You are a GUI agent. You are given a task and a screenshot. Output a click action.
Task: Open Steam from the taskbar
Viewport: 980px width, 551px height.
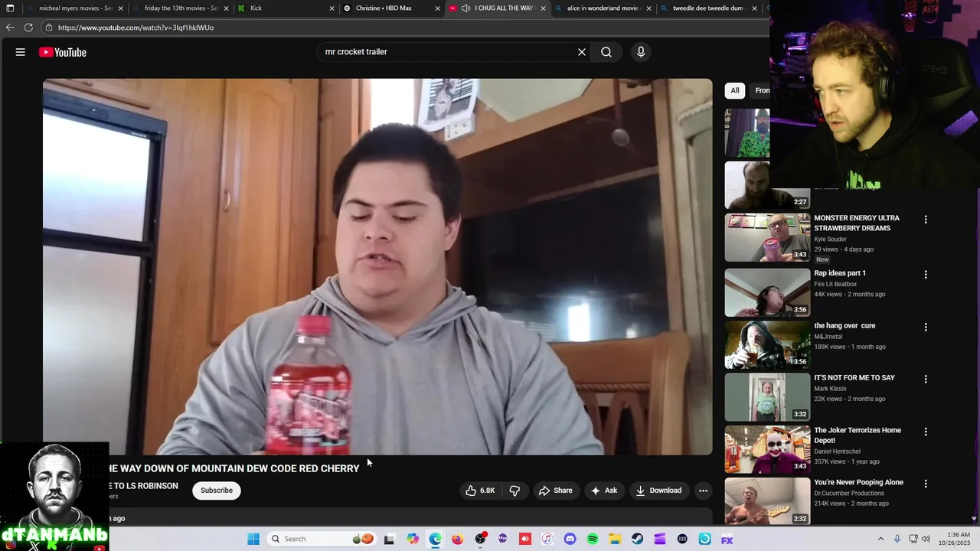coord(637,539)
